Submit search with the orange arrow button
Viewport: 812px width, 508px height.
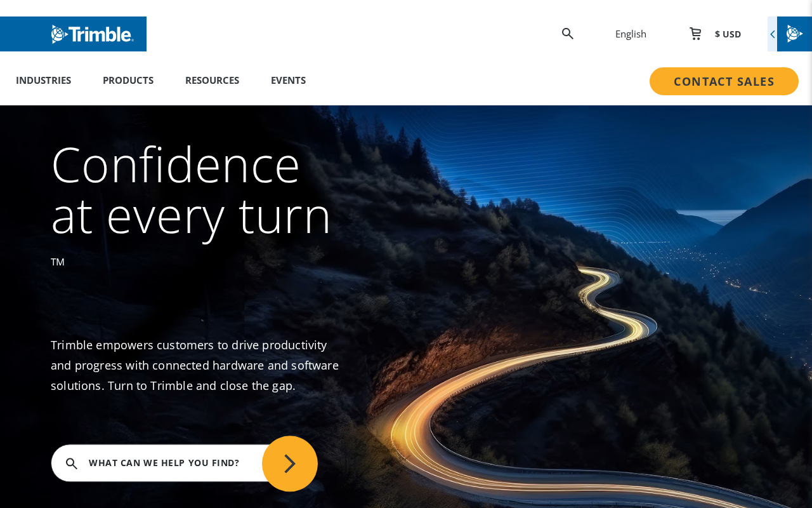tap(290, 464)
